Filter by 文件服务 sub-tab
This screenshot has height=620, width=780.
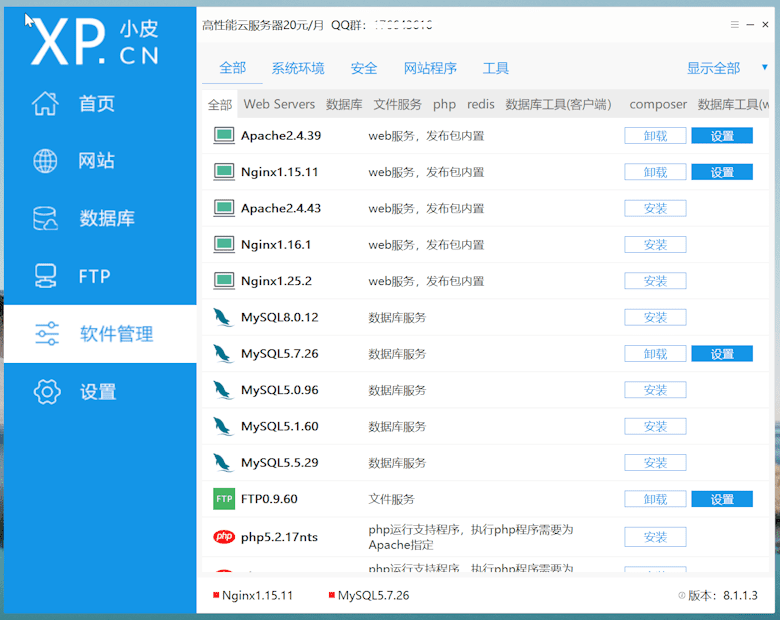(397, 104)
